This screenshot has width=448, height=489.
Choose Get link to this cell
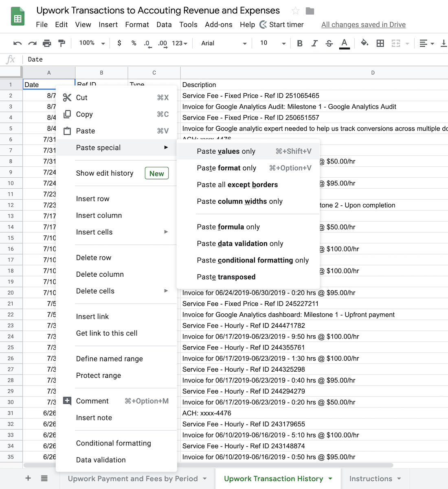pos(116,333)
